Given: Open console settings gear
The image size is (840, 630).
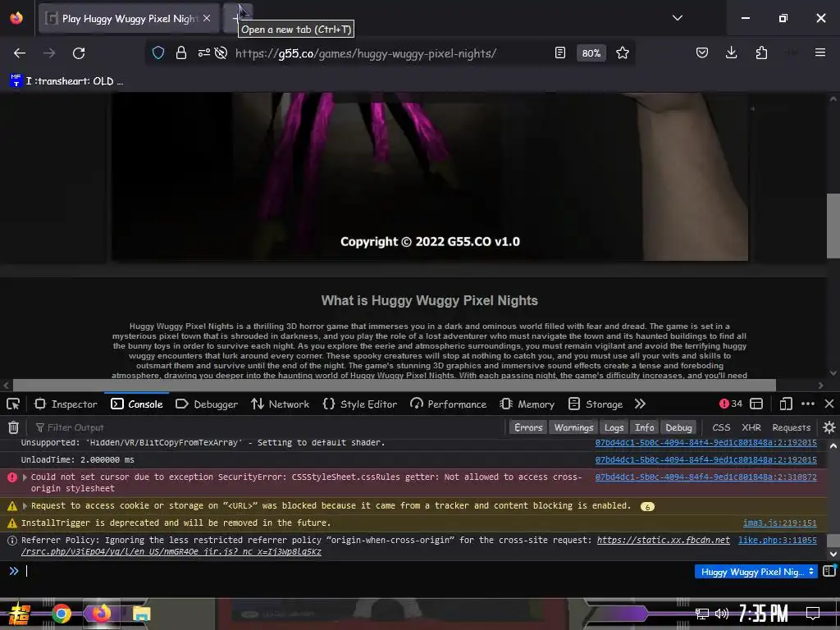Looking at the screenshot, I should coord(829,427).
